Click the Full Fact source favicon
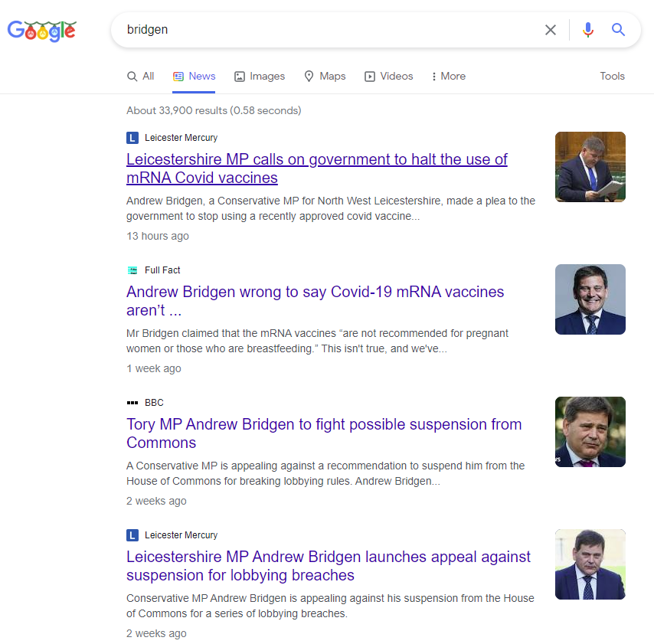The height and width of the screenshot is (644, 654). 132,270
